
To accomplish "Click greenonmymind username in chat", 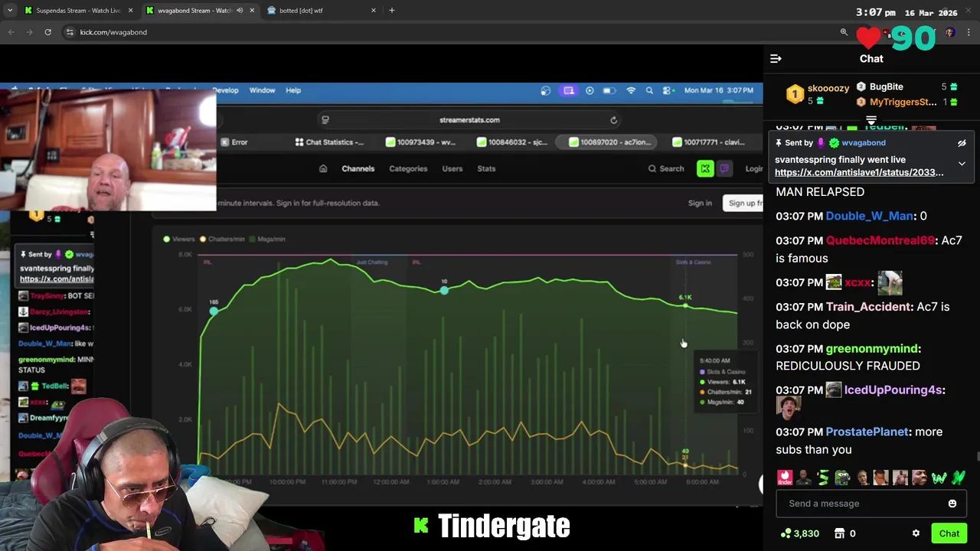I will coord(872,349).
